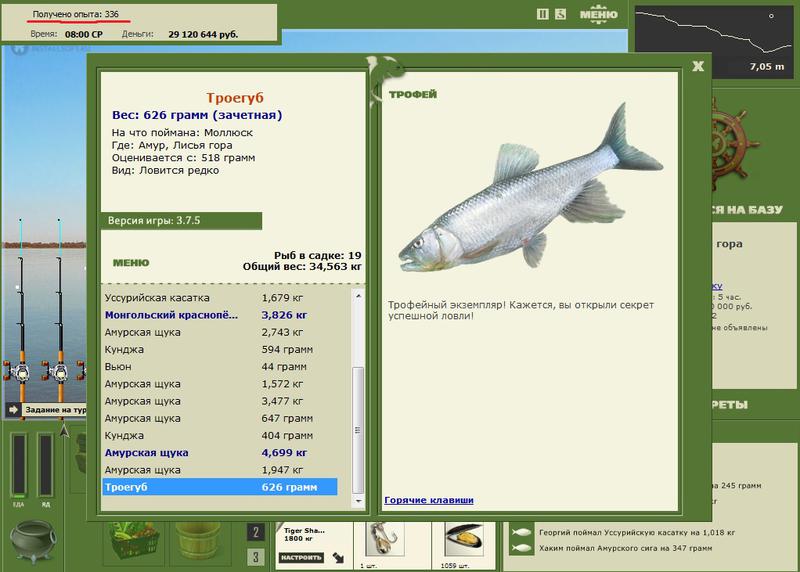Click scroll down arrow of fish list
The image size is (800, 572).
point(358,501)
